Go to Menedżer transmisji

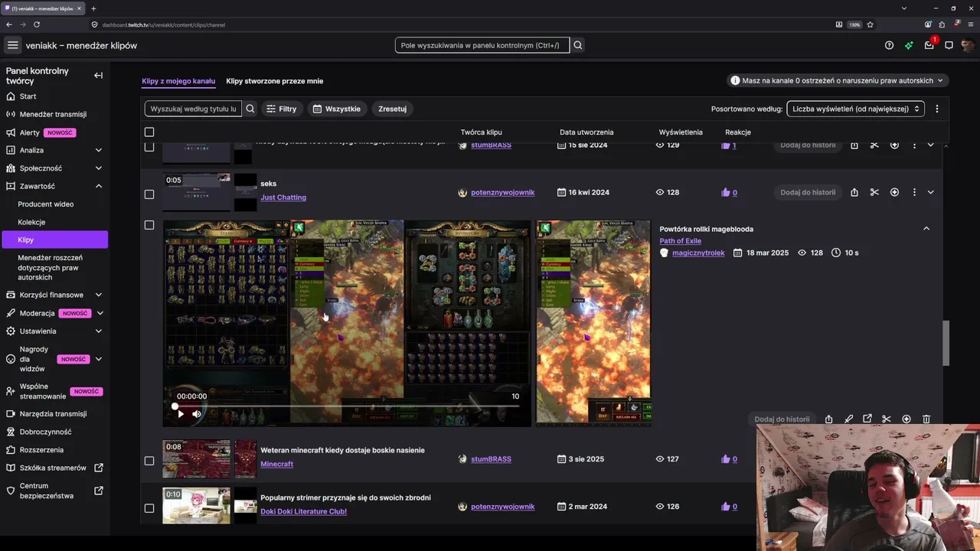tap(53, 114)
